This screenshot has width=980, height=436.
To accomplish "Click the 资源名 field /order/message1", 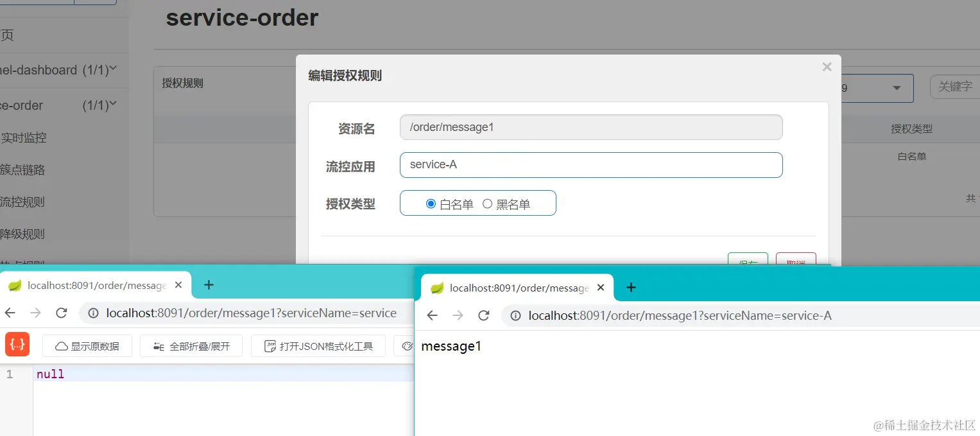I will point(591,127).
